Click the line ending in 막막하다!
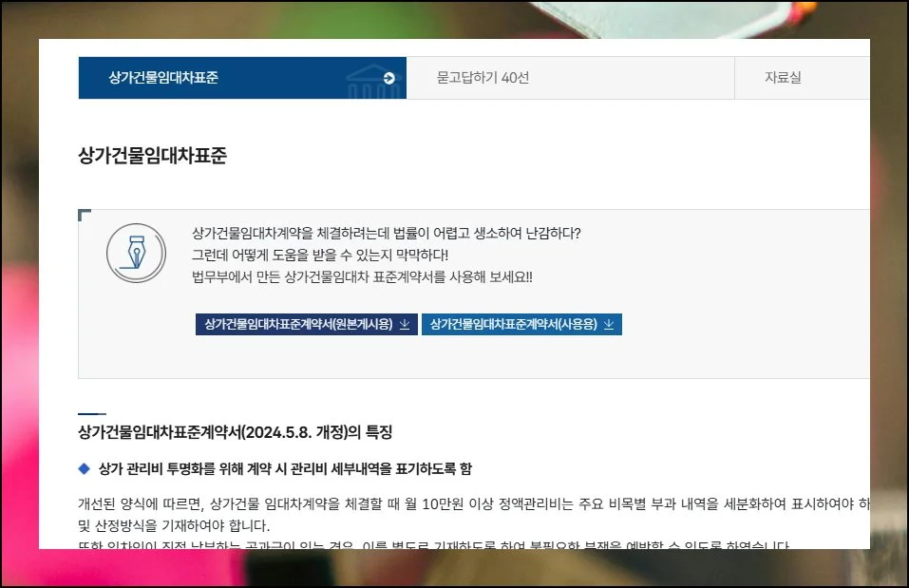Screen dimensions: 909x588 319,255
